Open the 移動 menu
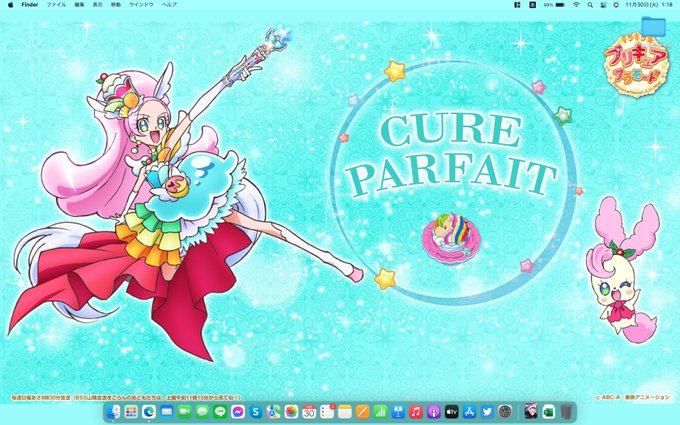Screen dimensions: 680x425 [x=116, y=5]
